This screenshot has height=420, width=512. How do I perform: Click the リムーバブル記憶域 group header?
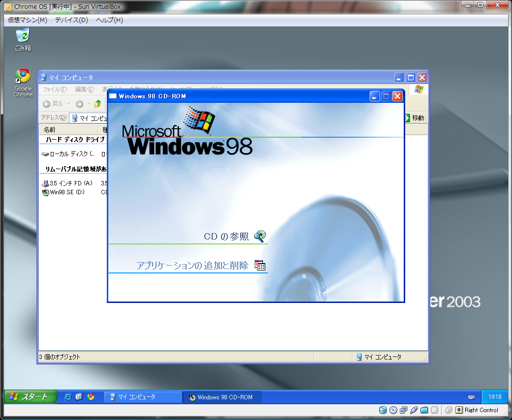(x=75, y=169)
